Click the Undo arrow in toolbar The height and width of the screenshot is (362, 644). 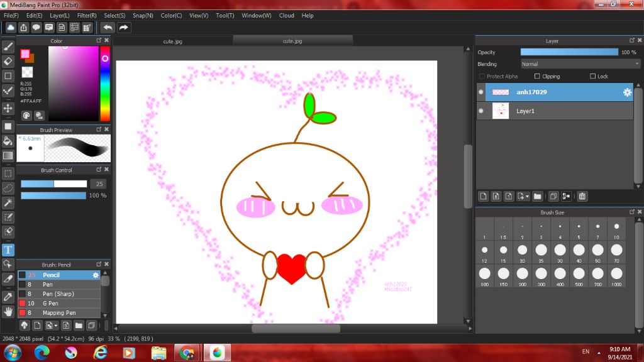point(108,28)
